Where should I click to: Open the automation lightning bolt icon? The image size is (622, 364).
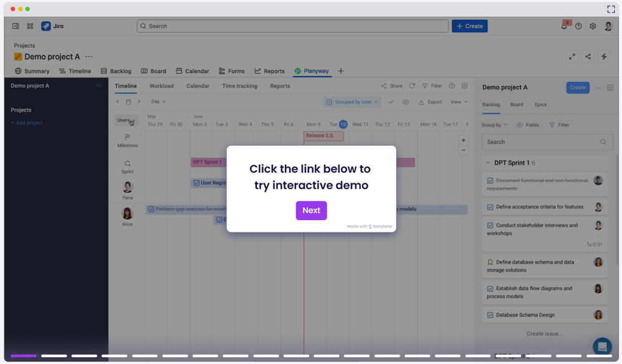click(x=604, y=57)
